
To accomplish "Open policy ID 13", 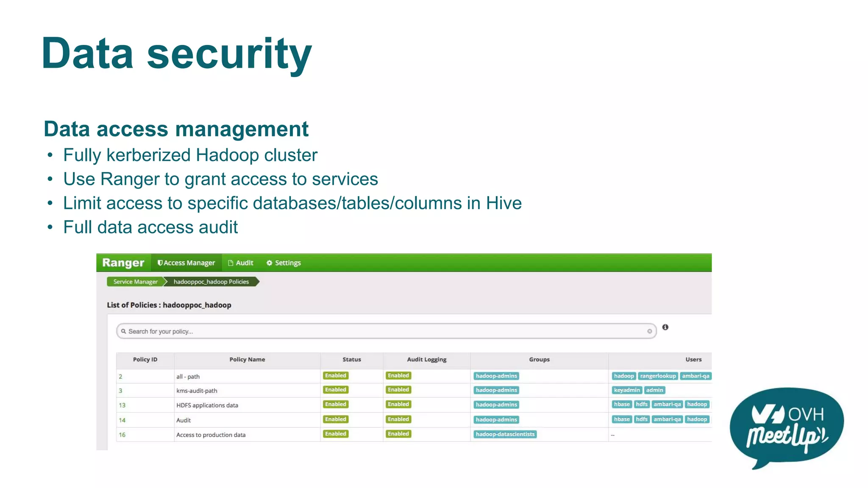I will tap(122, 405).
